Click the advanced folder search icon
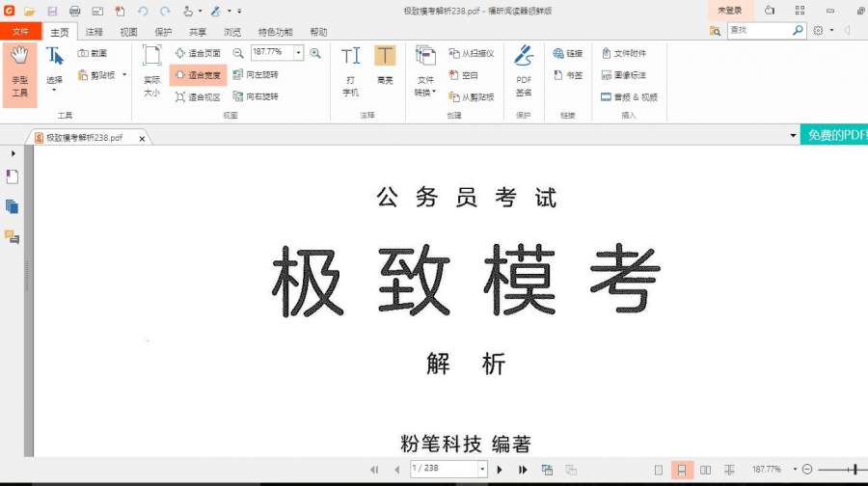 pyautogui.click(x=716, y=31)
